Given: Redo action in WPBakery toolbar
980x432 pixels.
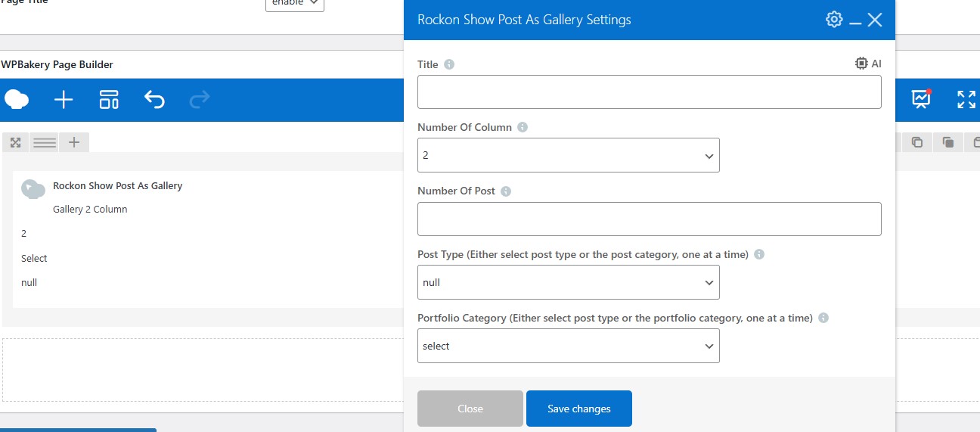Looking at the screenshot, I should point(200,99).
